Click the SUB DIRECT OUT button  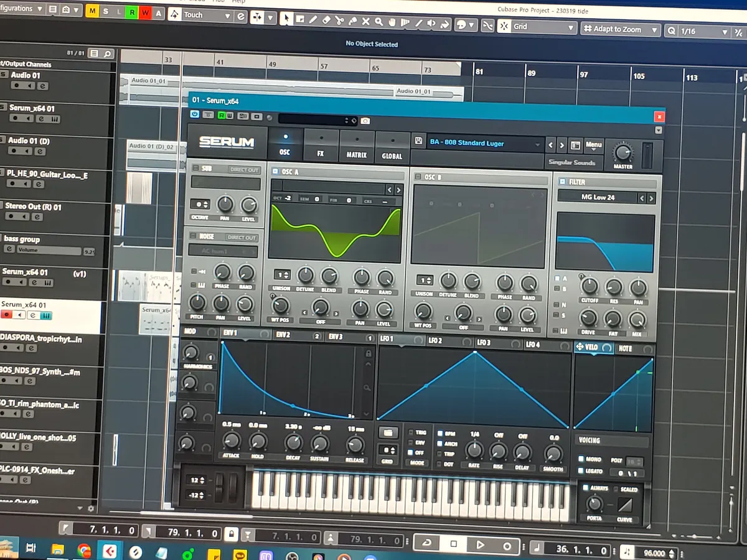pyautogui.click(x=243, y=170)
